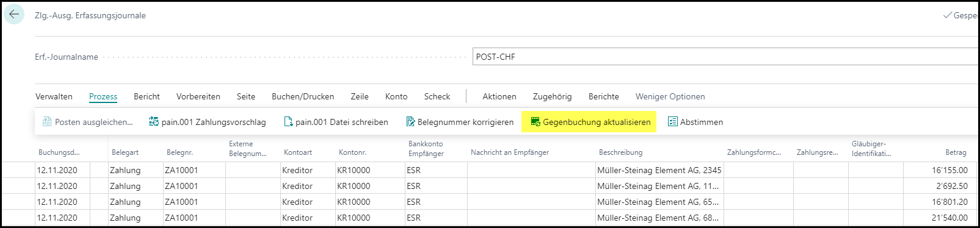Open the Zeile menu
980x228 pixels.
point(360,96)
